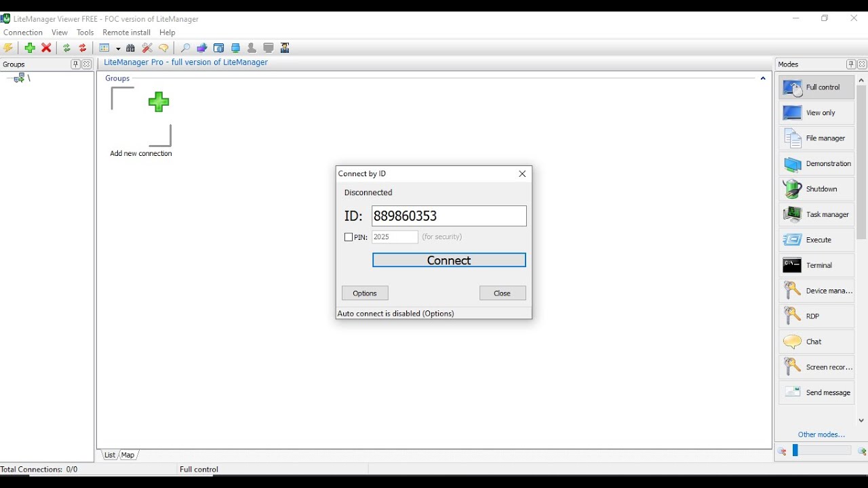This screenshot has height=488, width=868.
Task: Select the File manager mode
Action: [x=816, y=138]
